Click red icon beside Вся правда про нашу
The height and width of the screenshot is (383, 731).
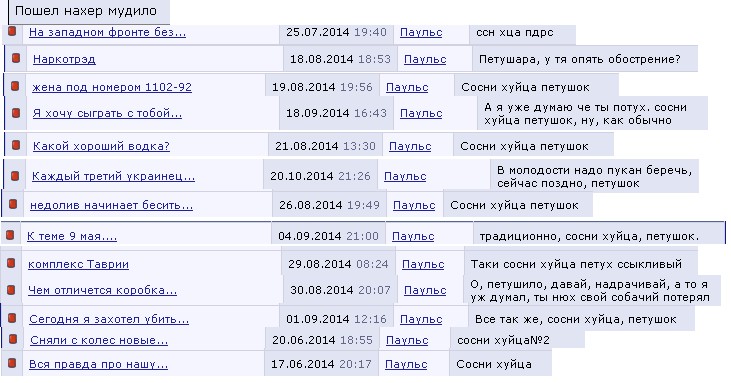click(x=12, y=363)
